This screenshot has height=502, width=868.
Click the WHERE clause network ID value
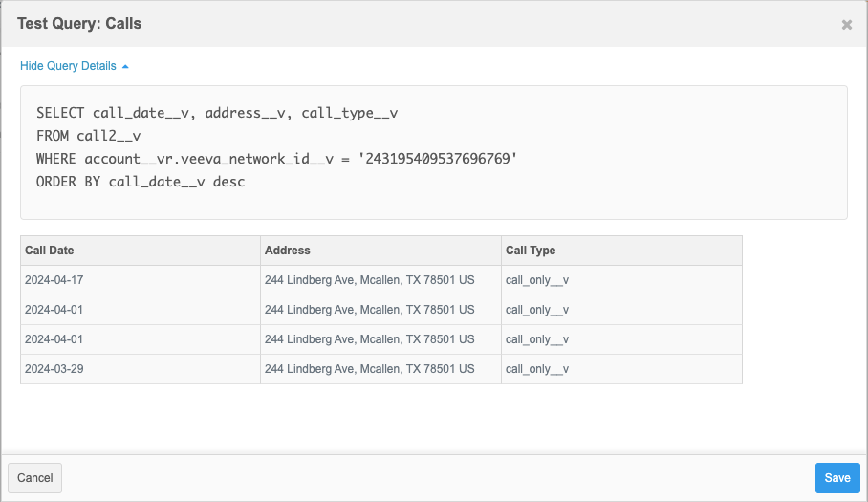[438, 159]
